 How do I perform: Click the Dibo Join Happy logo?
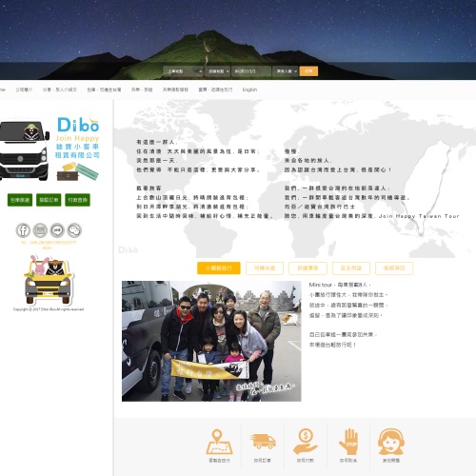click(x=78, y=138)
